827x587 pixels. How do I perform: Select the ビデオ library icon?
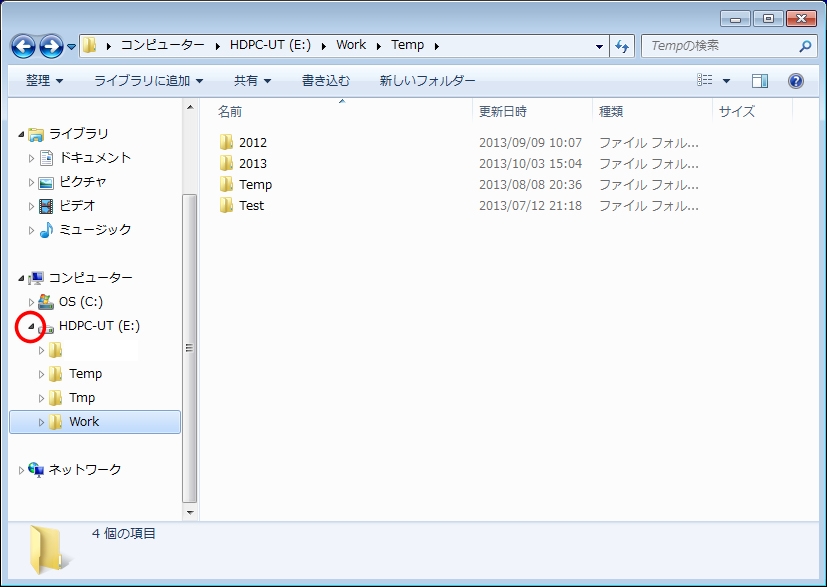pyautogui.click(x=46, y=206)
